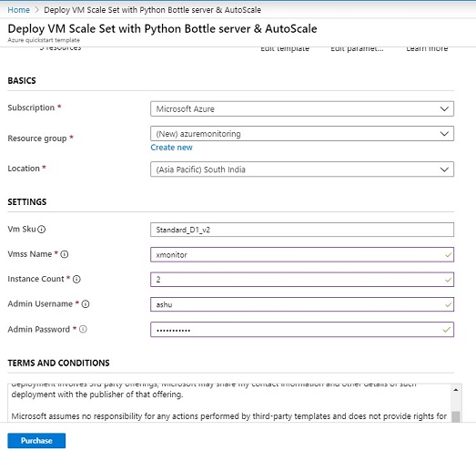Viewport: 476px width, 451px height.
Task: Click the Vmss Name info icon
Action: (65, 254)
